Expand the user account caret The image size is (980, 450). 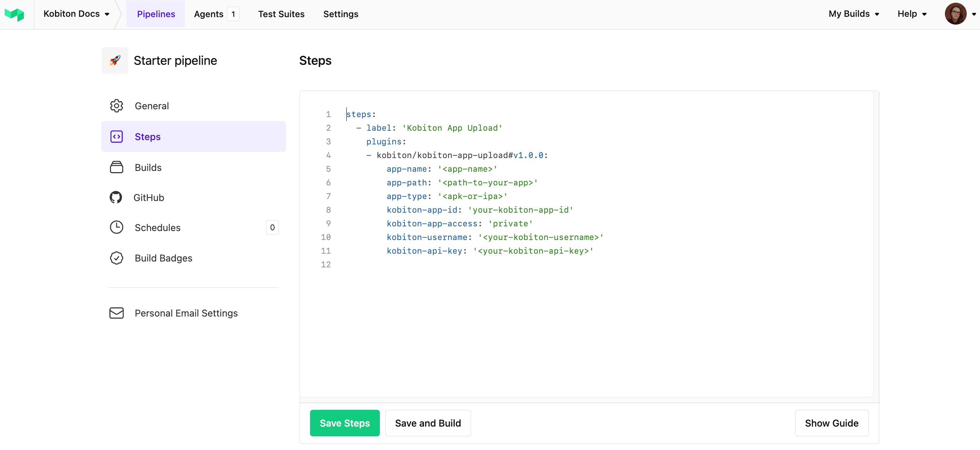(974, 14)
